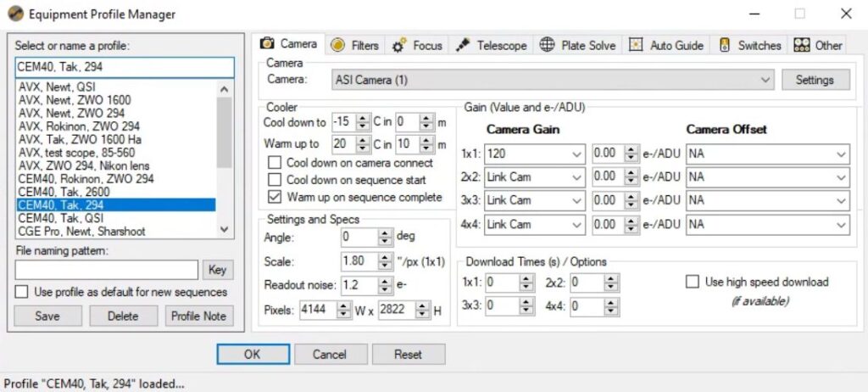Click the file naming pattern Key button

coord(218,270)
